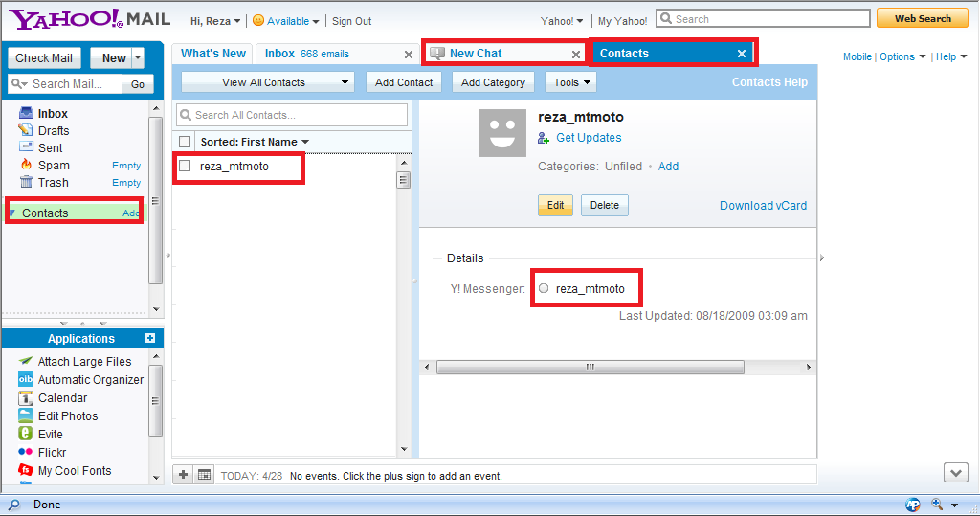Toggle the select-all contacts checkbox
This screenshot has width=980, height=516.
pos(186,142)
